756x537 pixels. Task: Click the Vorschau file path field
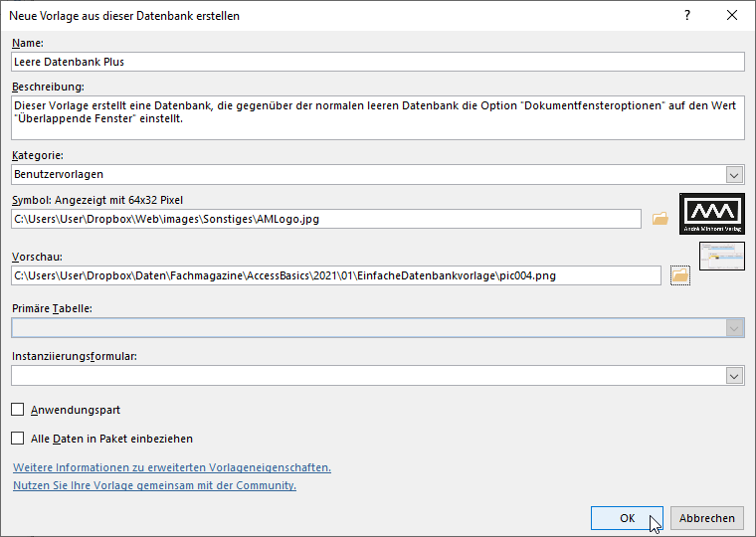(x=336, y=275)
